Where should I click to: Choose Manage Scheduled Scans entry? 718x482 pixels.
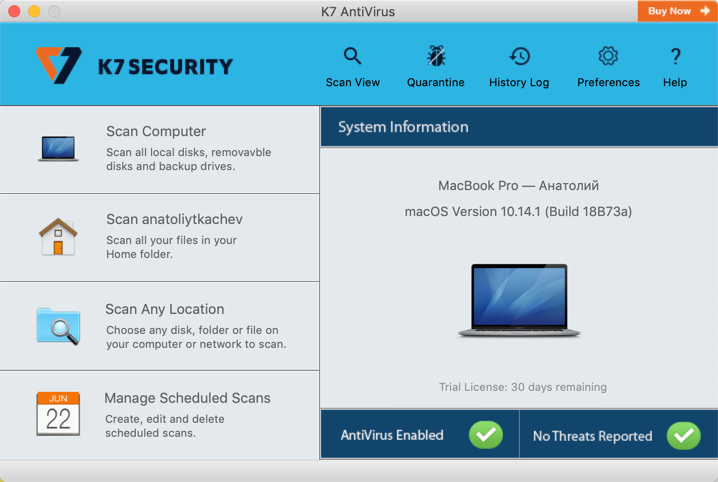click(187, 398)
